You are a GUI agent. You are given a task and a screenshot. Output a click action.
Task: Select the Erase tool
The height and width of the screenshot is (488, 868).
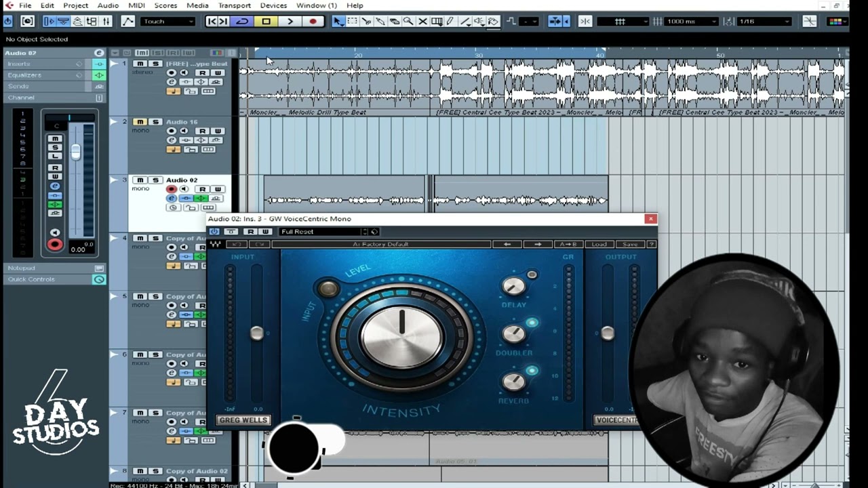click(394, 22)
